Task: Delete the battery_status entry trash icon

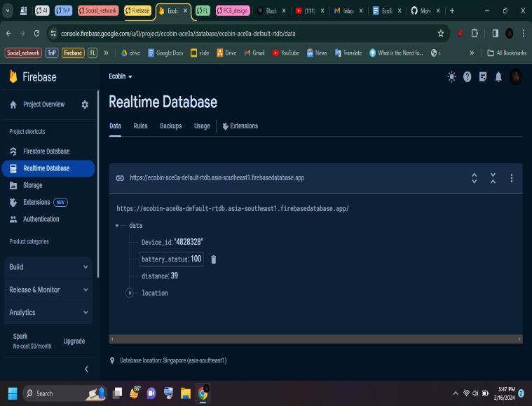Action: 213,259
